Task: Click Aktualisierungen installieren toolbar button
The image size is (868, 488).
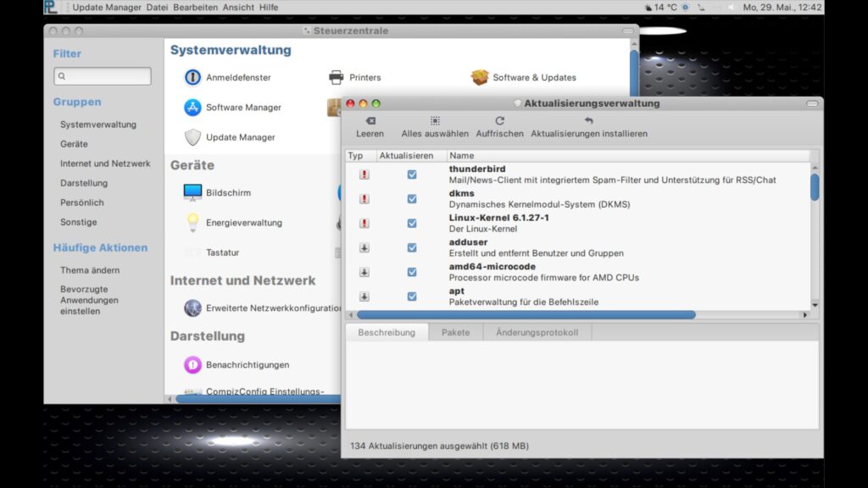Action: click(589, 127)
